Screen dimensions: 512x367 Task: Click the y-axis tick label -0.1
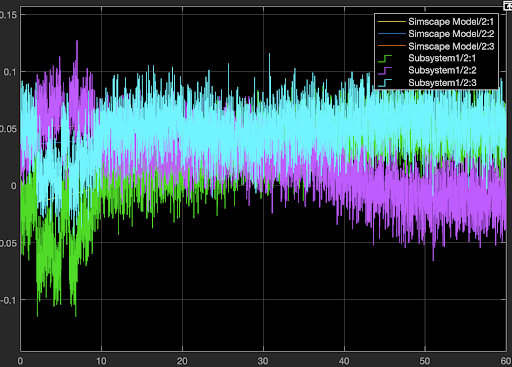[x=8, y=300]
